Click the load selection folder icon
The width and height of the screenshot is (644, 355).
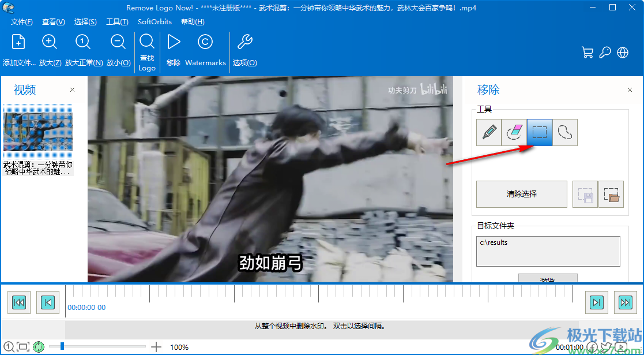click(x=611, y=194)
